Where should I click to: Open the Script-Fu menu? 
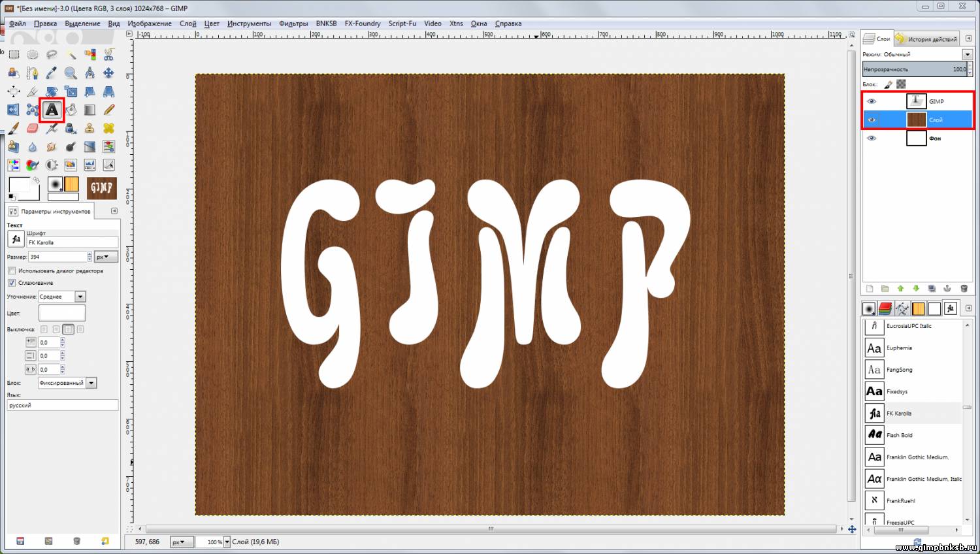[x=402, y=24]
